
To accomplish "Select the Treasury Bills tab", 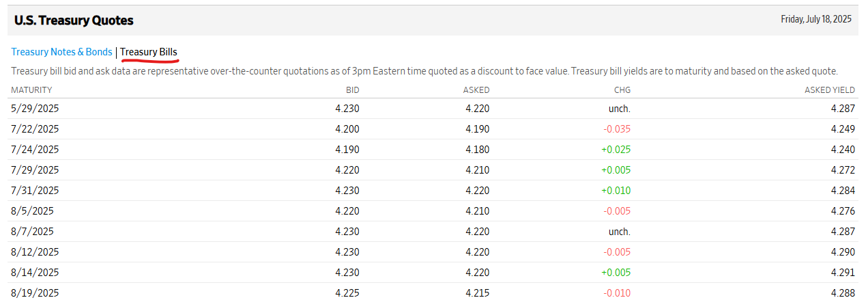I will coord(149,52).
